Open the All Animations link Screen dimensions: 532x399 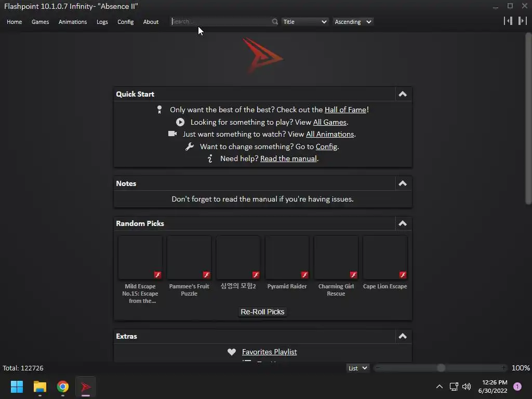click(330, 134)
